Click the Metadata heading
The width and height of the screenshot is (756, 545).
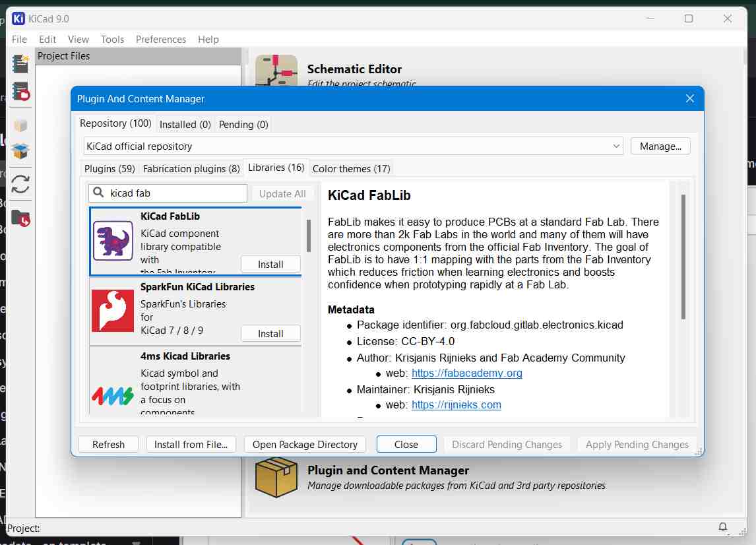(x=351, y=309)
